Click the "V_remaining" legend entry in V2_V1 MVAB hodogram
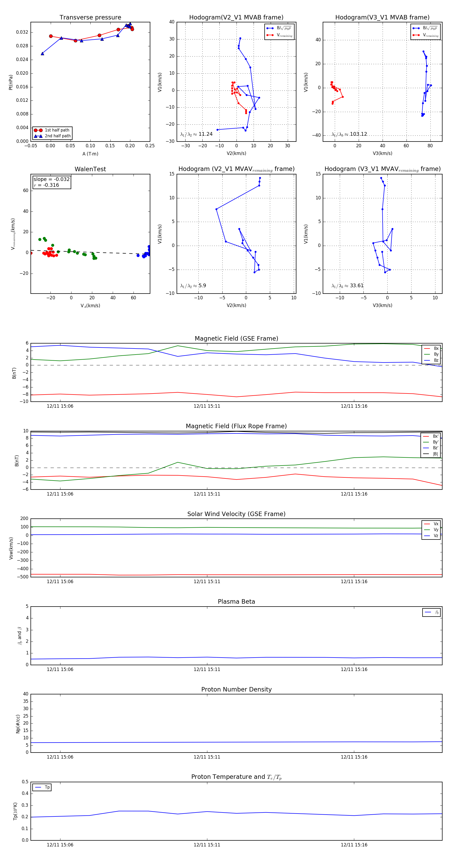This screenshot has height=868, width=473. click(x=279, y=35)
